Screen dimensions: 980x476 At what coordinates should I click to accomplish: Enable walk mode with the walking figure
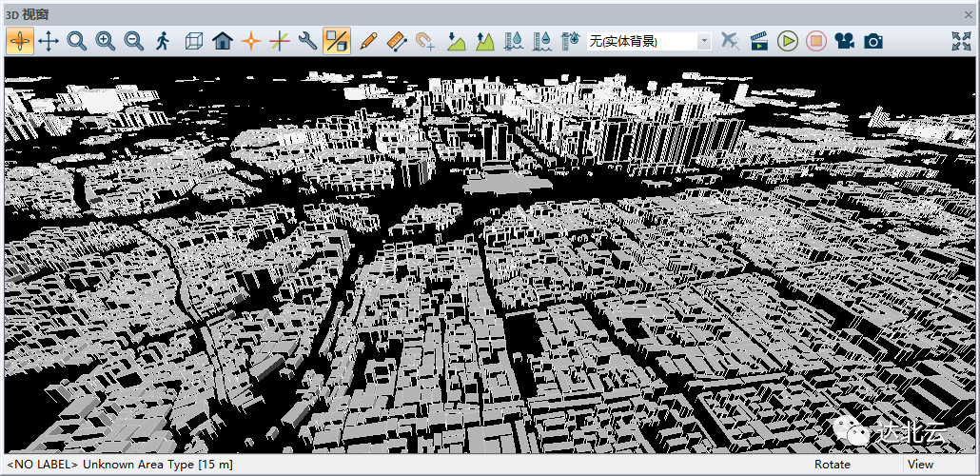coord(163,41)
